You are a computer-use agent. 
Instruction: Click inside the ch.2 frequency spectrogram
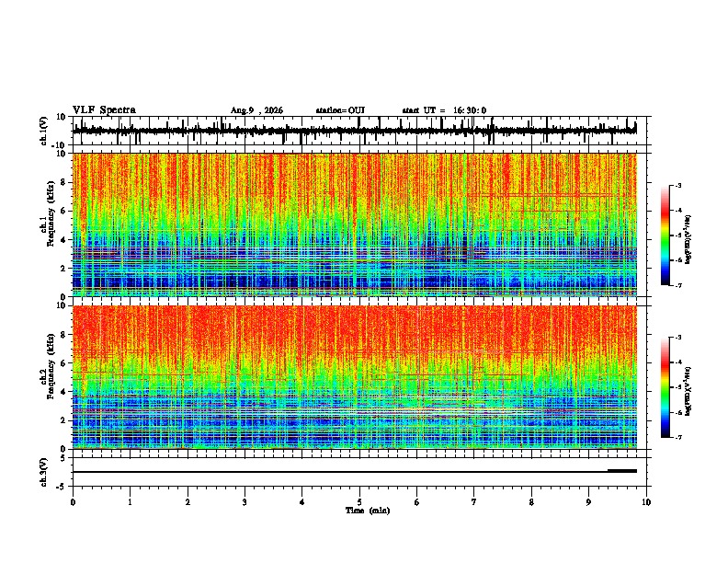point(355,377)
